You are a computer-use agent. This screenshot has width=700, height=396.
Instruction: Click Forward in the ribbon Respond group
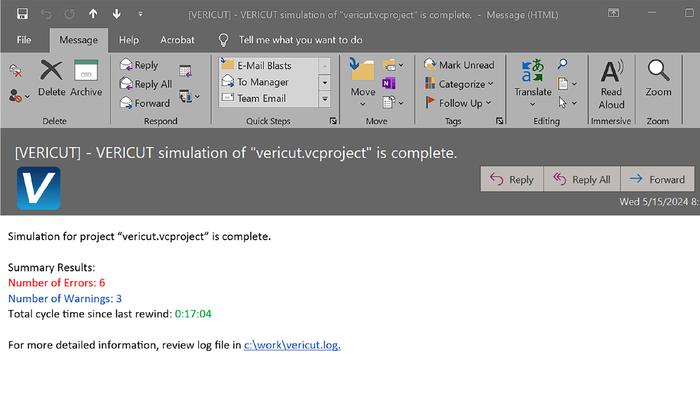[x=145, y=103]
